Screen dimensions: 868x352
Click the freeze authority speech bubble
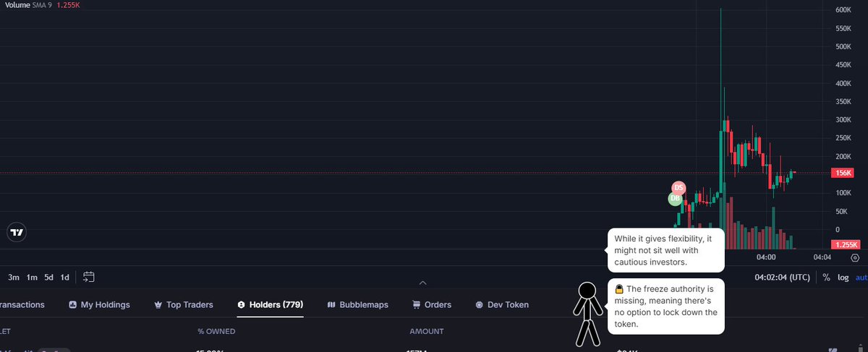pos(665,306)
